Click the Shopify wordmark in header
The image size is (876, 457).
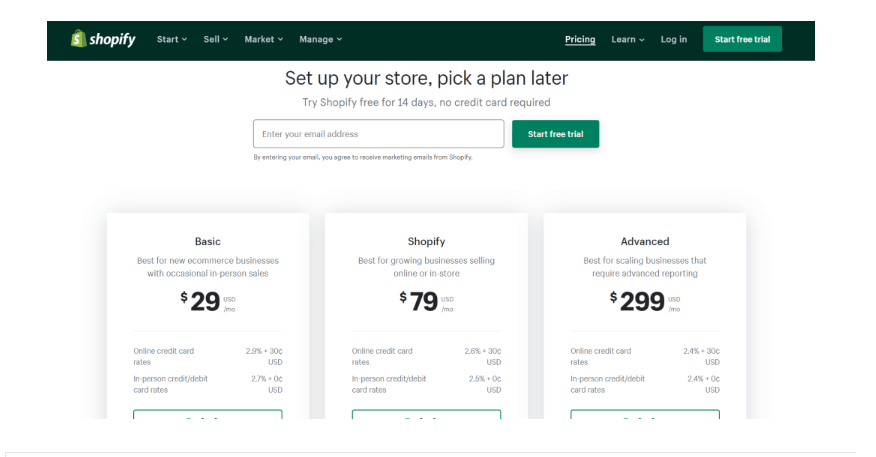point(112,39)
